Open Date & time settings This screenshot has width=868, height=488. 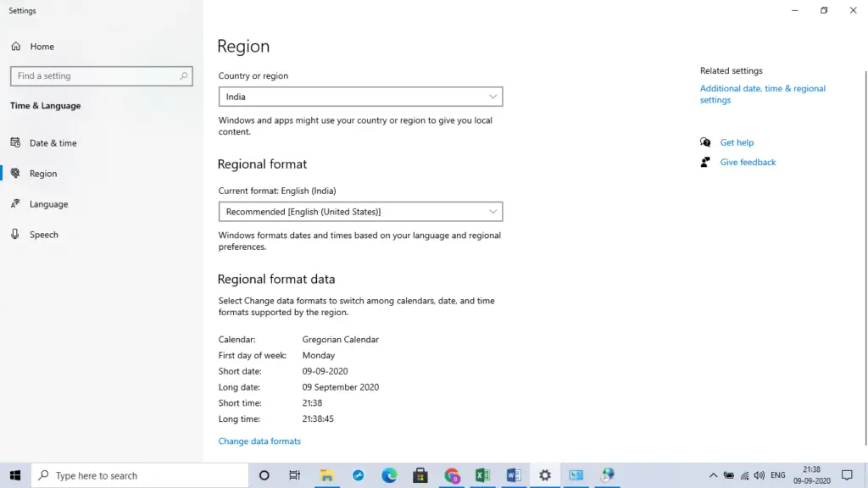click(53, 142)
